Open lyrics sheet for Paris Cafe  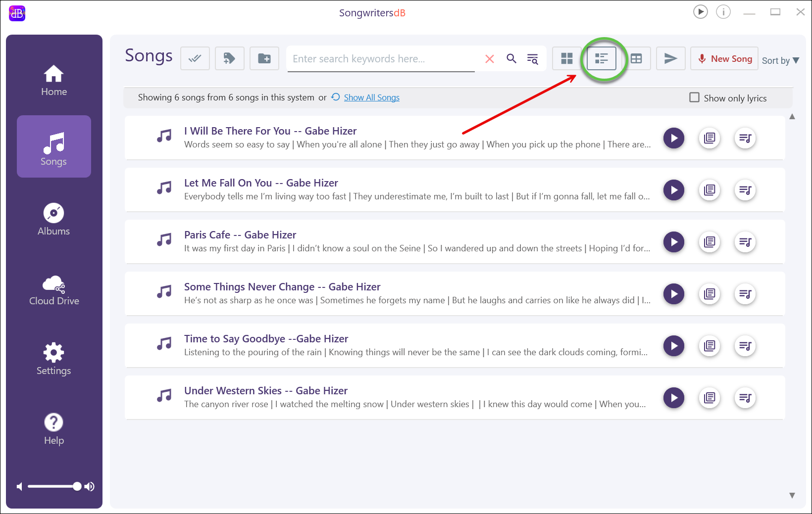(710, 242)
